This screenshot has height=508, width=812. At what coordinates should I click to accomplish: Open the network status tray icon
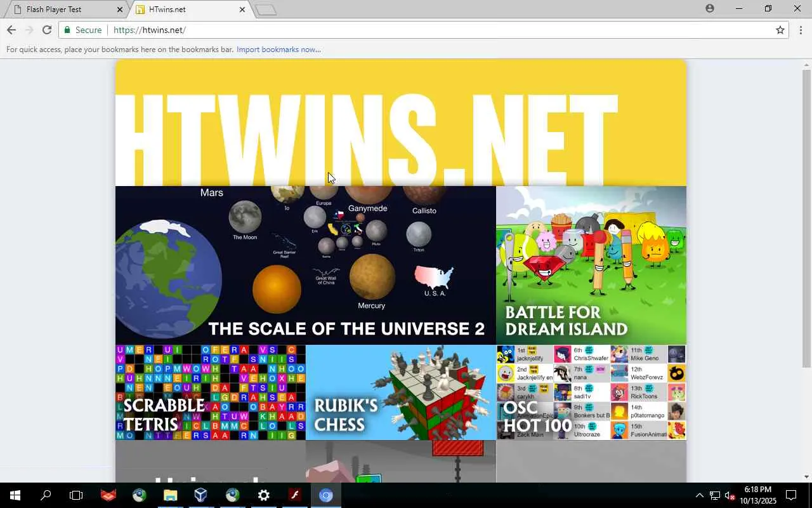(x=715, y=495)
